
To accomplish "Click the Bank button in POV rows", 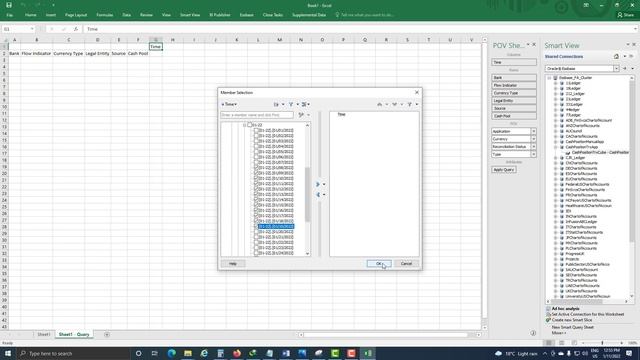I will coord(514,78).
